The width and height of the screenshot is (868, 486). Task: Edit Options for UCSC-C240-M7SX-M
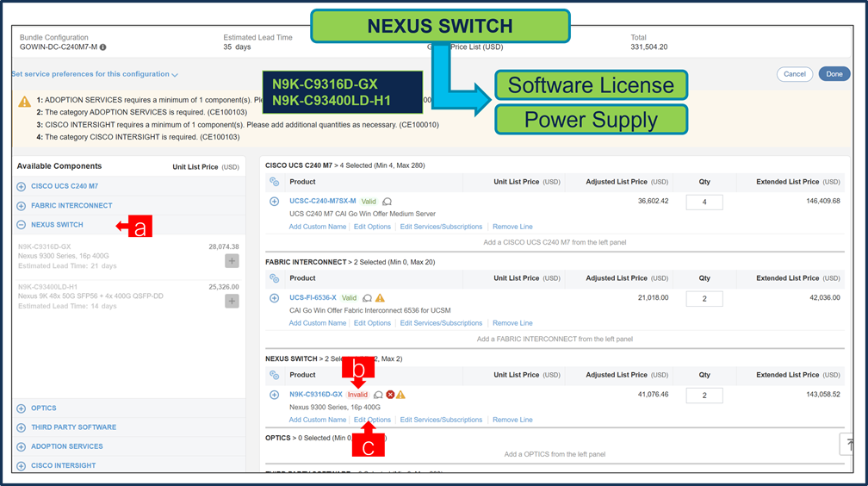pyautogui.click(x=372, y=227)
